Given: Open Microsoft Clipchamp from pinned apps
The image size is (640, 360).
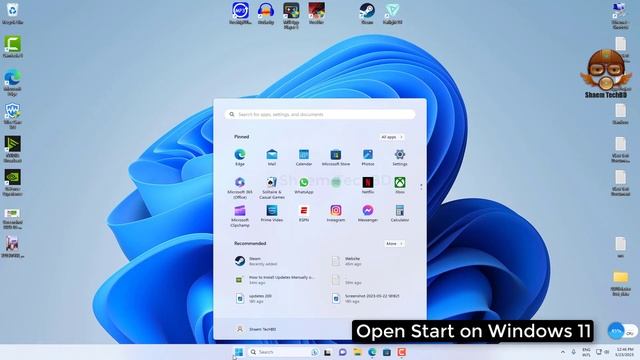Looking at the screenshot, I should point(240,216).
